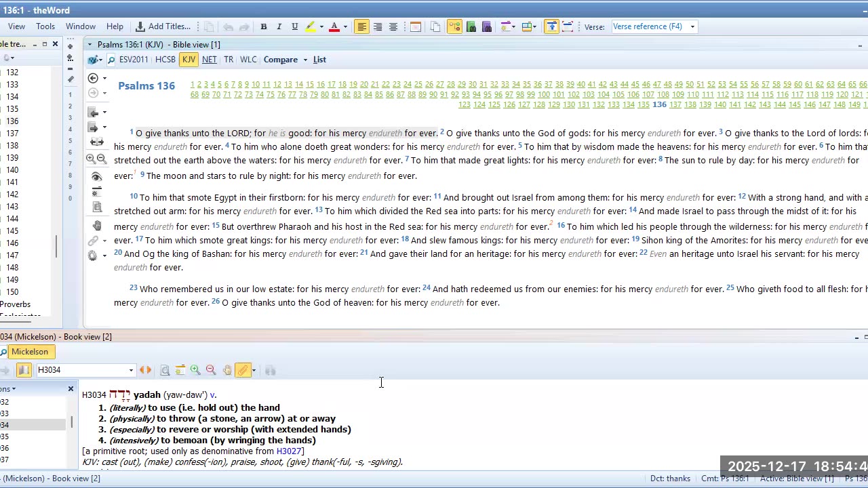This screenshot has width=868, height=488.
Task: Click the calendar/daily reading icon in toolbar
Action: click(416, 26)
